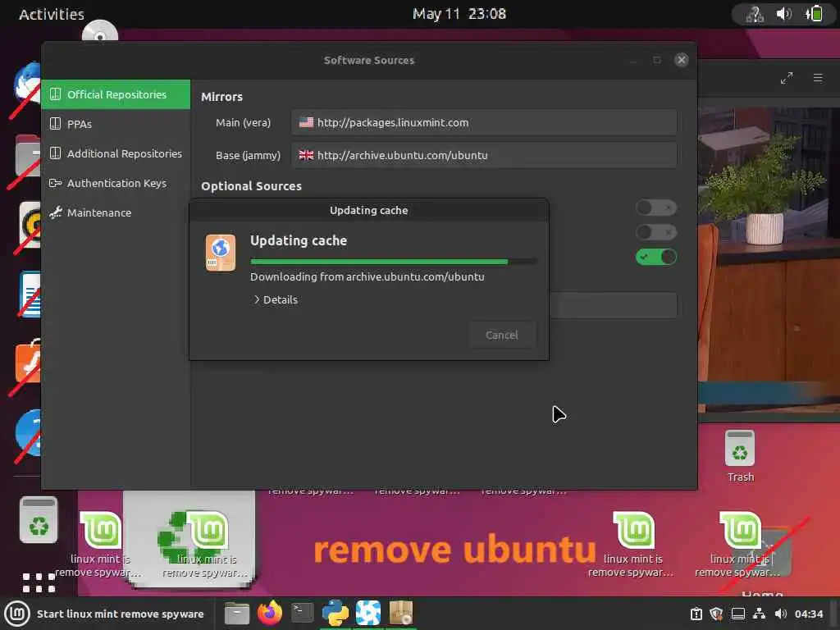The width and height of the screenshot is (840, 630).
Task: Click Start linux mint remove spyware label
Action: coord(120,614)
